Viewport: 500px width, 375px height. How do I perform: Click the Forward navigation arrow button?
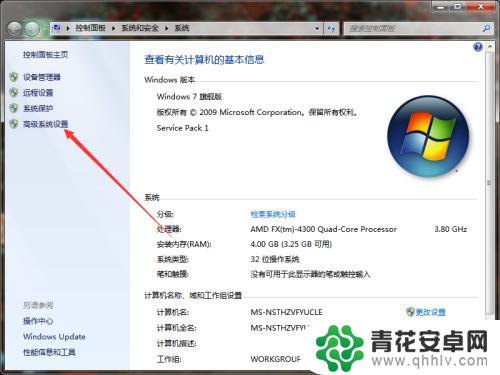pos(32,29)
